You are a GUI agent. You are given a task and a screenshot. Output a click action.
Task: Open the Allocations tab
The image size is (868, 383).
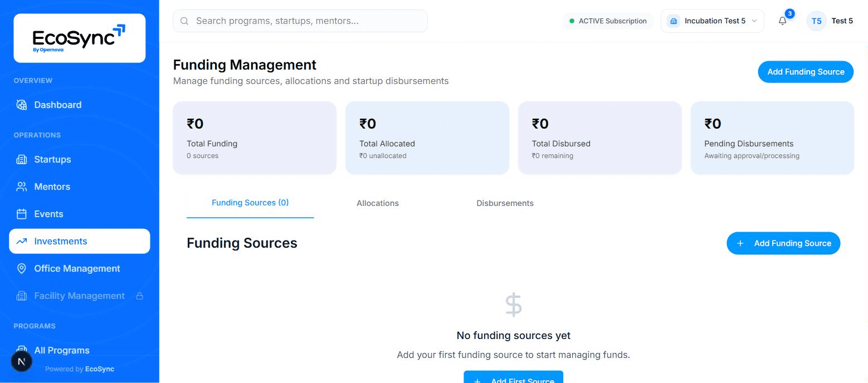[378, 203]
